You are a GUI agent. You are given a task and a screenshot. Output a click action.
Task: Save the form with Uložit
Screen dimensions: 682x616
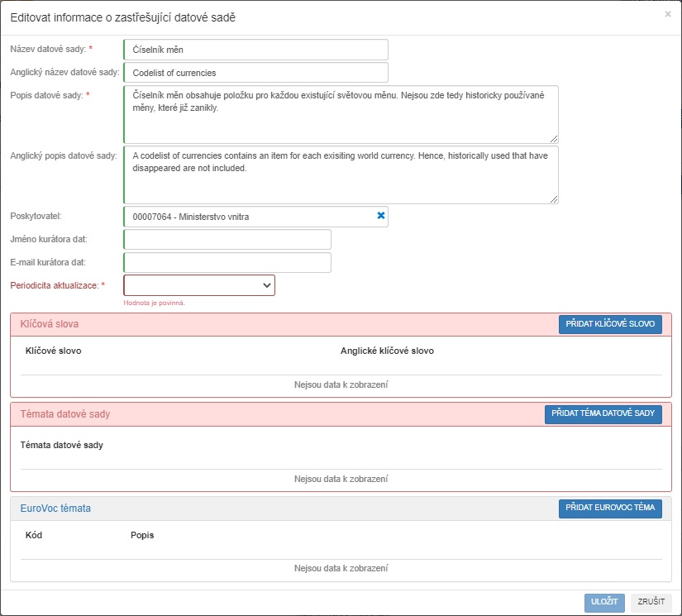click(x=604, y=603)
